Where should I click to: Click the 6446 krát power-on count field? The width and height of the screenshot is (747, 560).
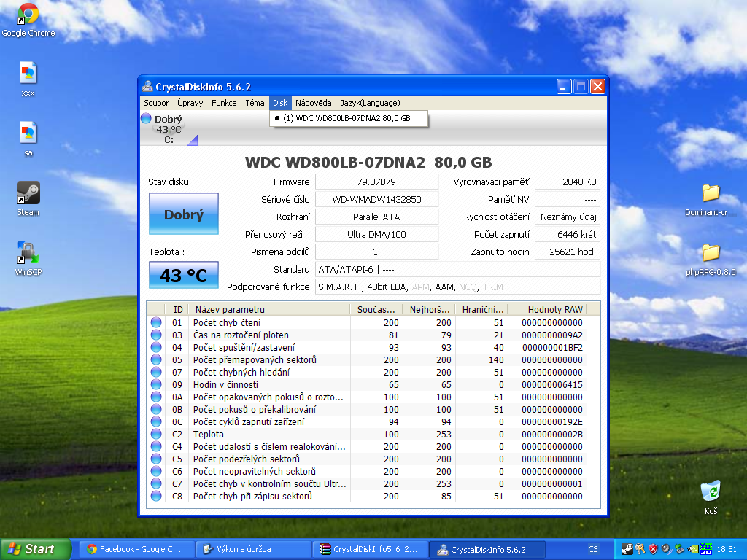tap(568, 234)
